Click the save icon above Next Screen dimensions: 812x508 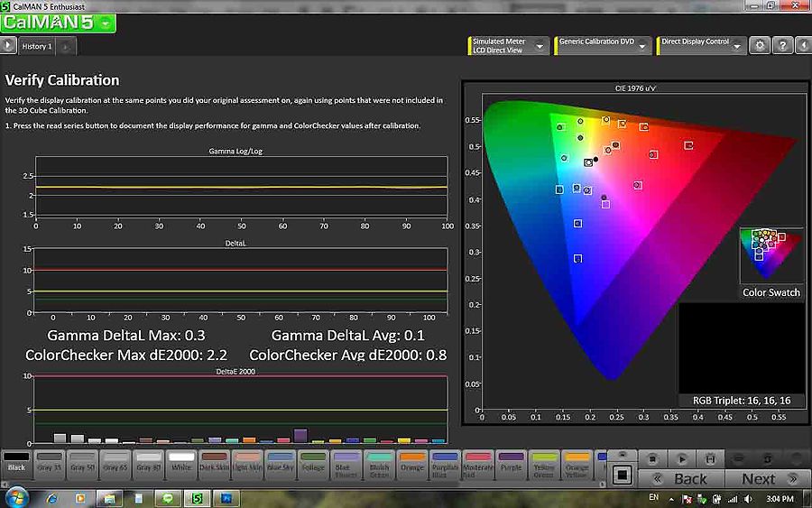[710, 459]
